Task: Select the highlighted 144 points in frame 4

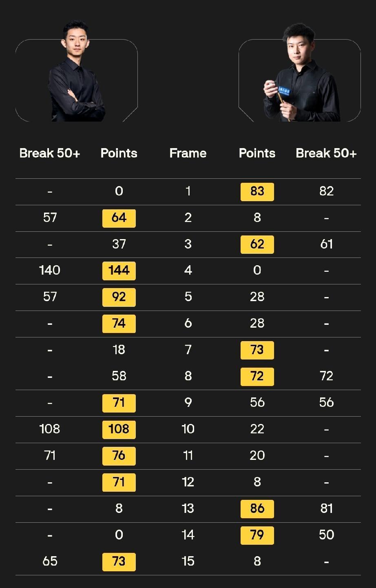Action: coord(119,271)
